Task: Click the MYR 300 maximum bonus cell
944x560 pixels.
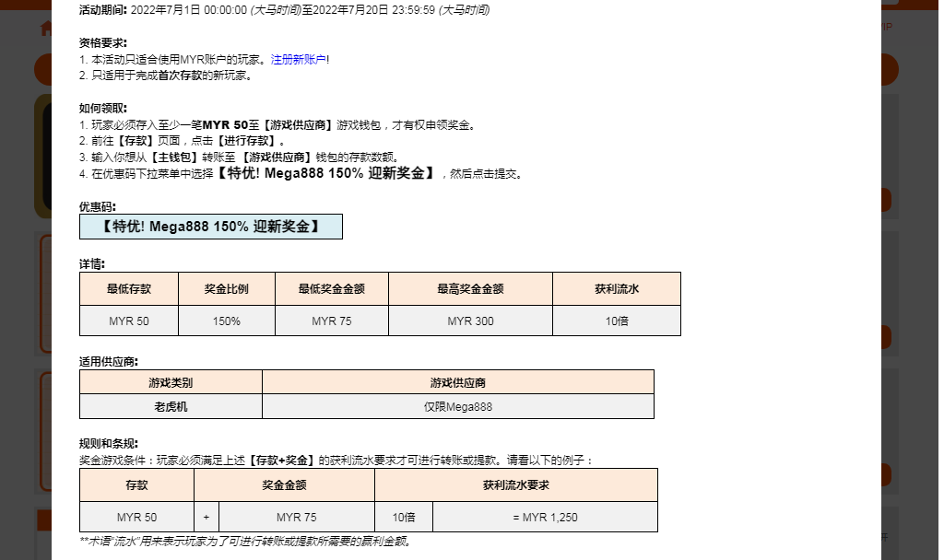Action: pyautogui.click(x=470, y=321)
